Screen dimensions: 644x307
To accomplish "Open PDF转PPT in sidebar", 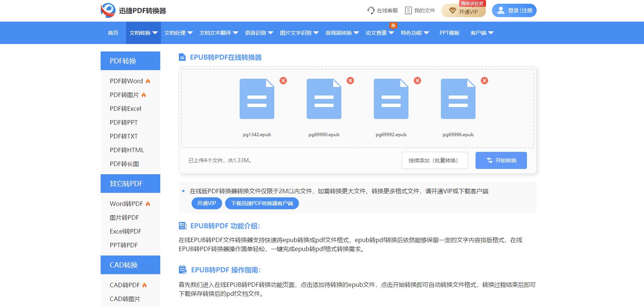I will pyautogui.click(x=124, y=122).
